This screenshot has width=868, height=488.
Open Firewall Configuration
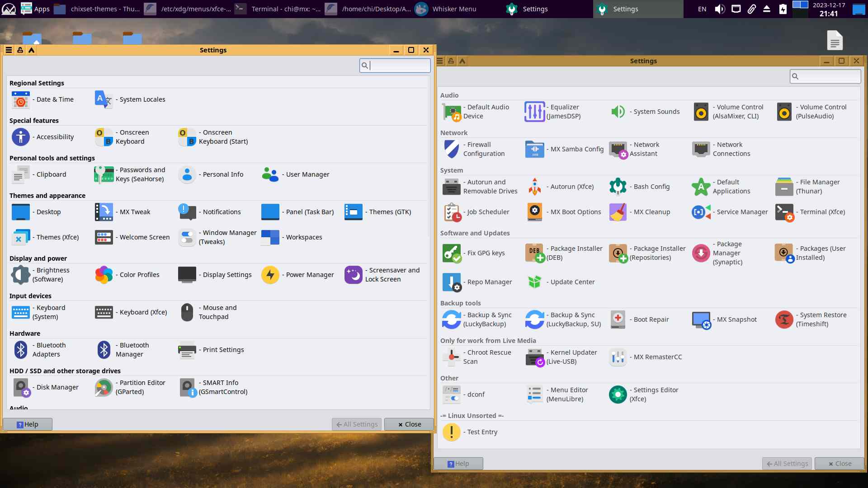tap(451, 149)
